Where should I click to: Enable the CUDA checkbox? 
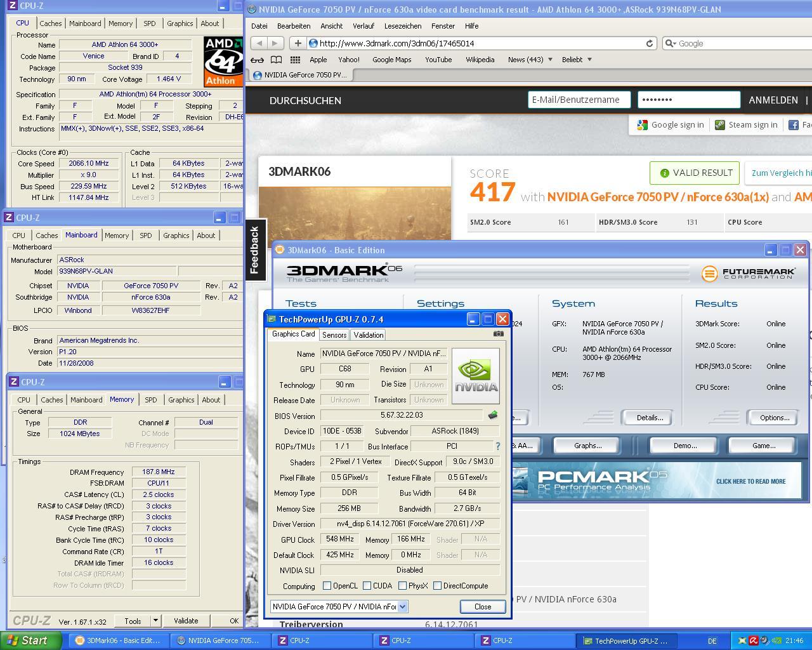click(x=367, y=586)
